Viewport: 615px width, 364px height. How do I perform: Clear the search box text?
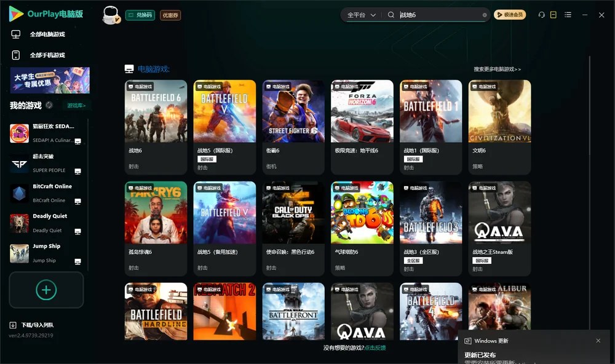pyautogui.click(x=485, y=15)
